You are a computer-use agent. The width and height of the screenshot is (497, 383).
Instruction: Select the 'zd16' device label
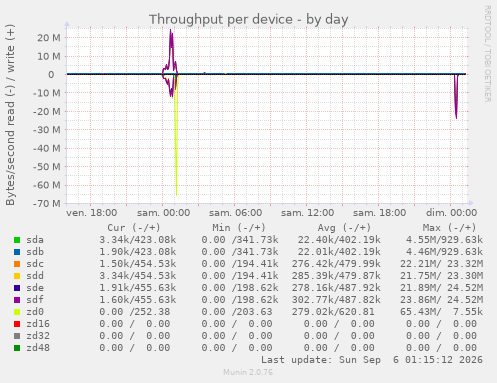click(38, 324)
